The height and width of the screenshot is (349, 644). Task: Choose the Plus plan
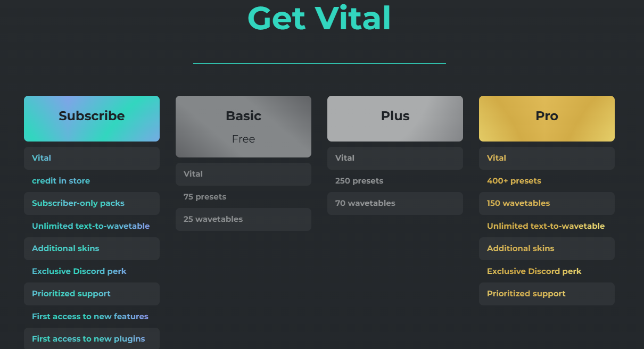394,118
